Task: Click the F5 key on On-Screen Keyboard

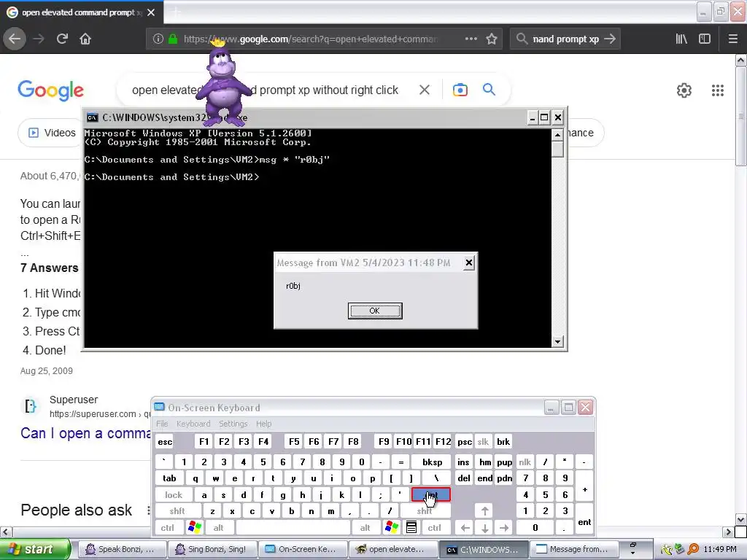Action: [x=294, y=441]
